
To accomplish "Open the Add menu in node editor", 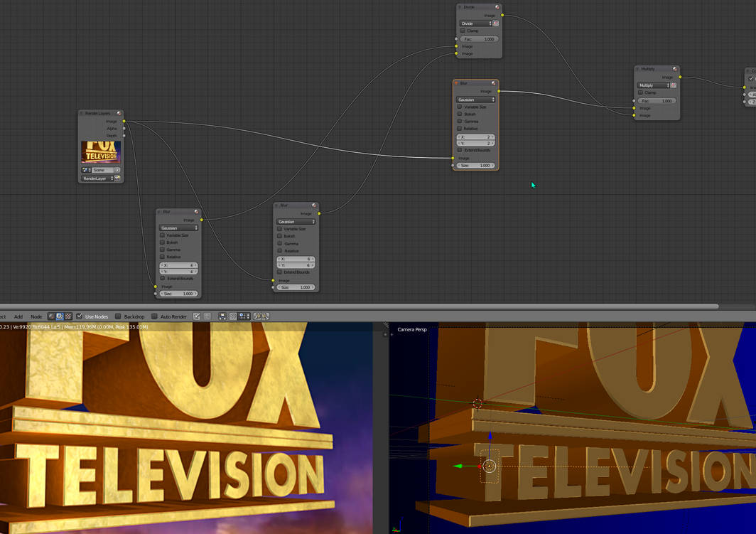I will coord(18,317).
